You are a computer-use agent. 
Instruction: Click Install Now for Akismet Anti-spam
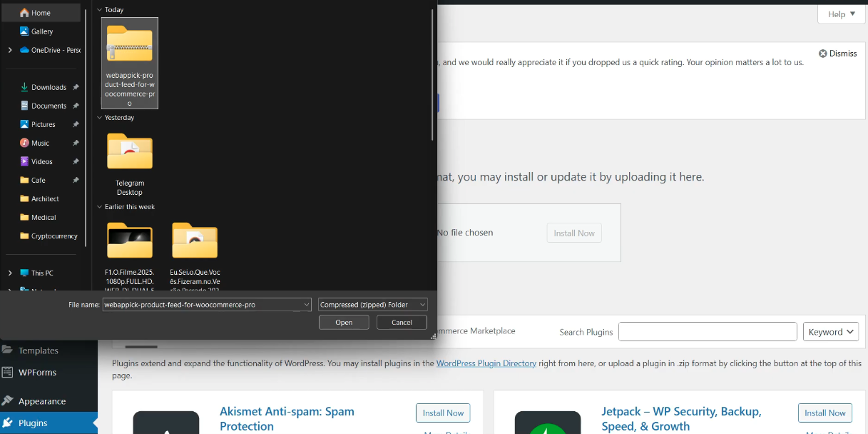pos(443,413)
